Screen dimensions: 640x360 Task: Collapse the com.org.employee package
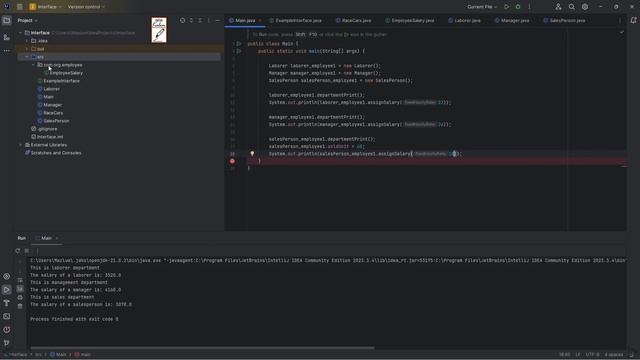(x=33, y=65)
